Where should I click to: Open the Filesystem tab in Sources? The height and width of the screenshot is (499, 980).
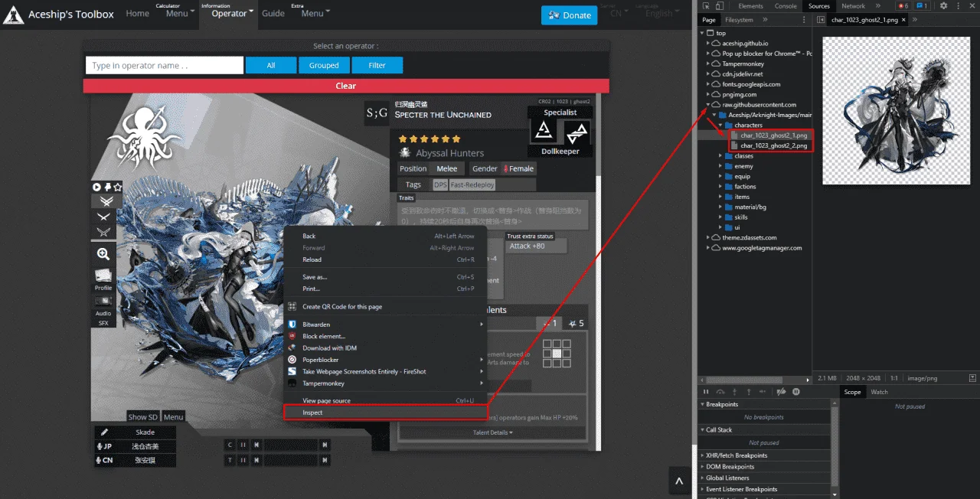click(x=739, y=20)
